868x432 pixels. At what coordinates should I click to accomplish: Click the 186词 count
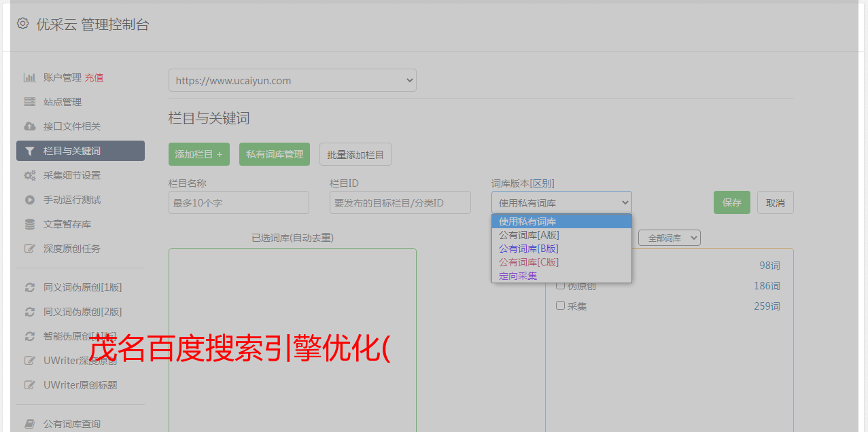[767, 286]
